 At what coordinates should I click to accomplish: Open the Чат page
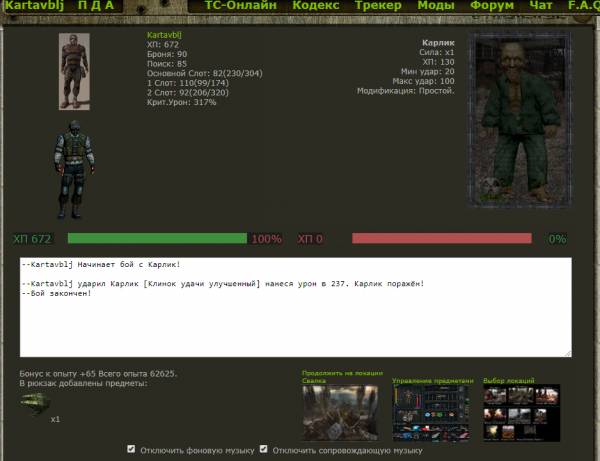pos(541,6)
